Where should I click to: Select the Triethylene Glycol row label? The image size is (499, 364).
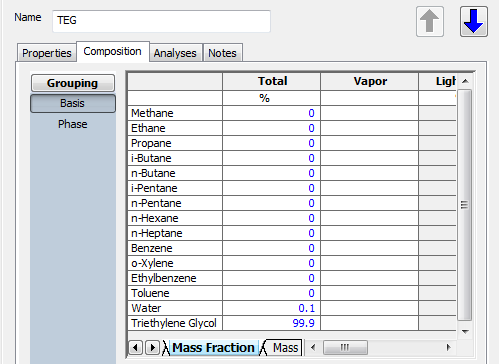click(175, 323)
